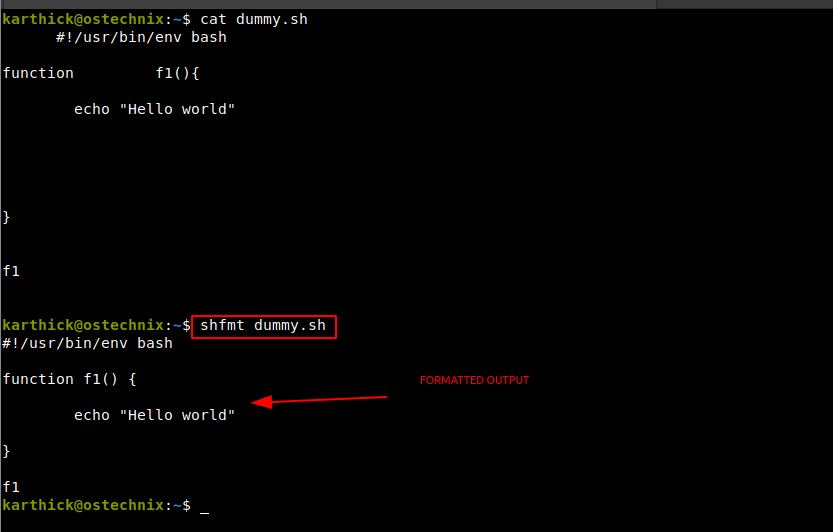The width and height of the screenshot is (833, 532).
Task: Click the f1 call in the cat output
Action: click(x=11, y=272)
